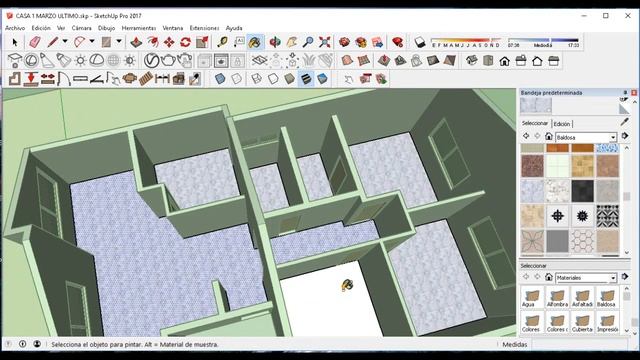This screenshot has width=640, height=360.
Task: Open the Archivo menu
Action: [15, 28]
